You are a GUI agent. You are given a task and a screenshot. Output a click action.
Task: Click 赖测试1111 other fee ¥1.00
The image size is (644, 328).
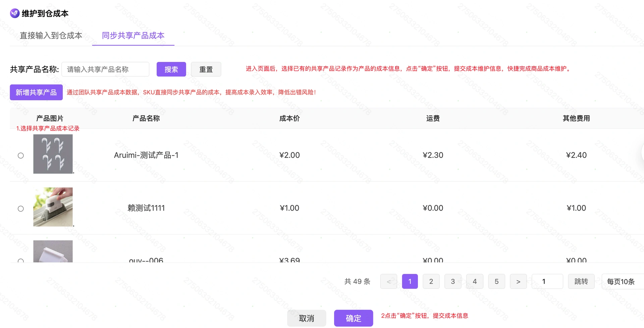[x=576, y=208]
